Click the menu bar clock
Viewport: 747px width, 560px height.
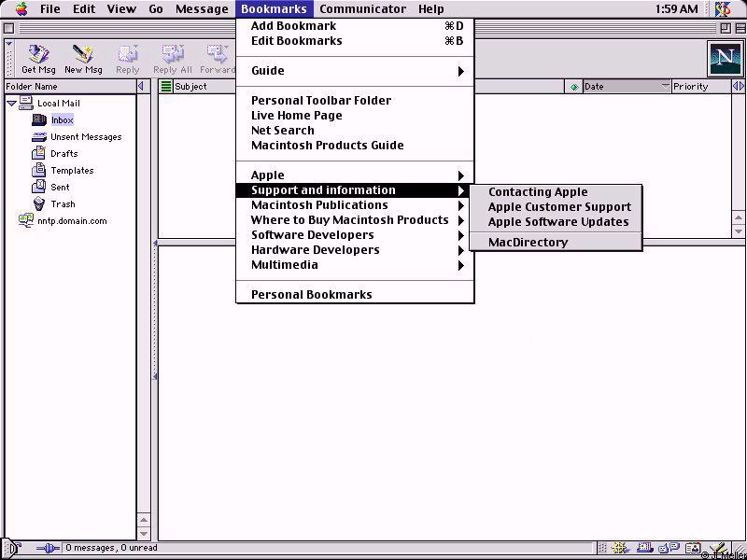(x=676, y=9)
